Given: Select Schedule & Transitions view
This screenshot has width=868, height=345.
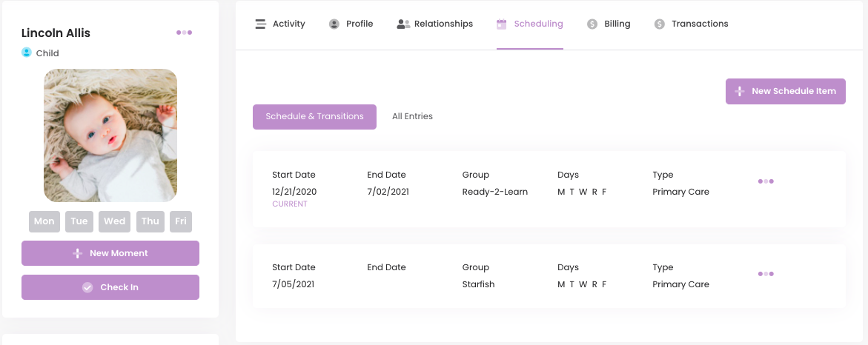Looking at the screenshot, I should click(x=314, y=117).
